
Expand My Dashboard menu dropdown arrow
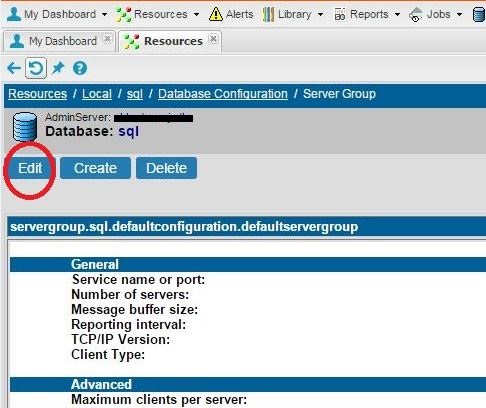point(104,15)
